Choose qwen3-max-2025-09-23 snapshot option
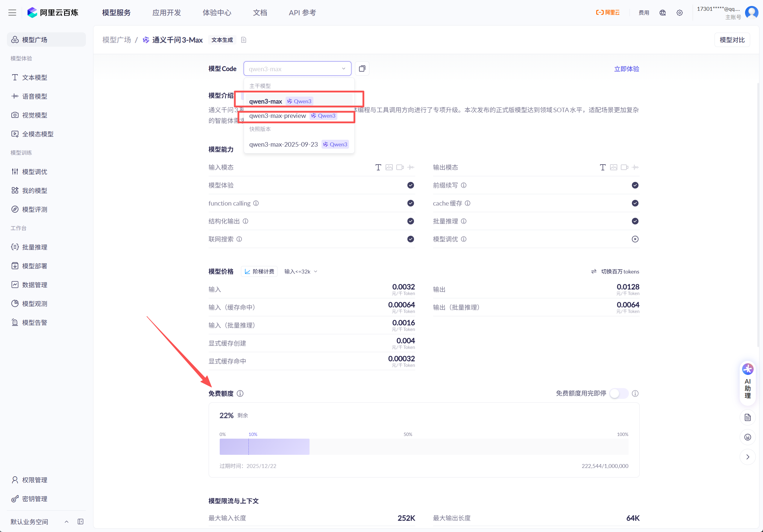 point(283,145)
